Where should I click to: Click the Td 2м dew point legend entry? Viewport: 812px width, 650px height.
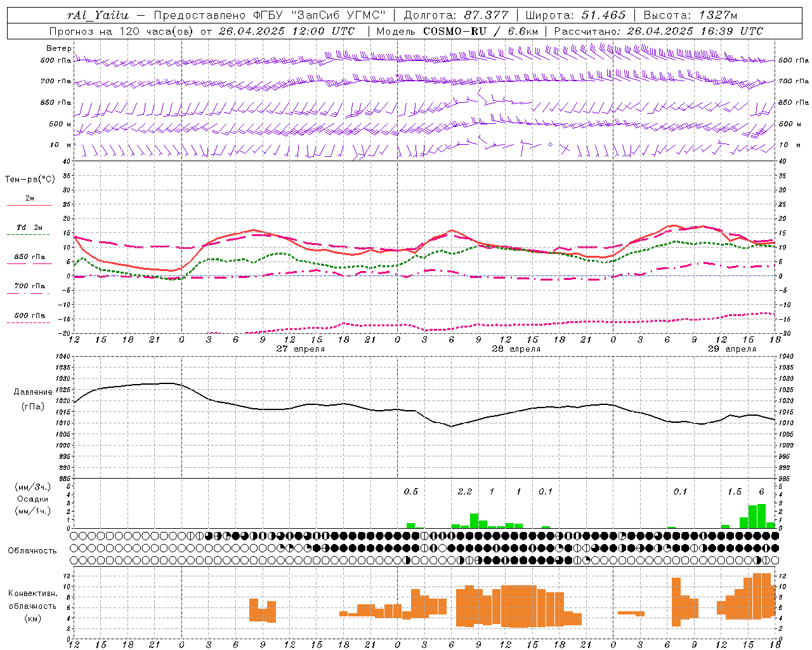tap(30, 227)
